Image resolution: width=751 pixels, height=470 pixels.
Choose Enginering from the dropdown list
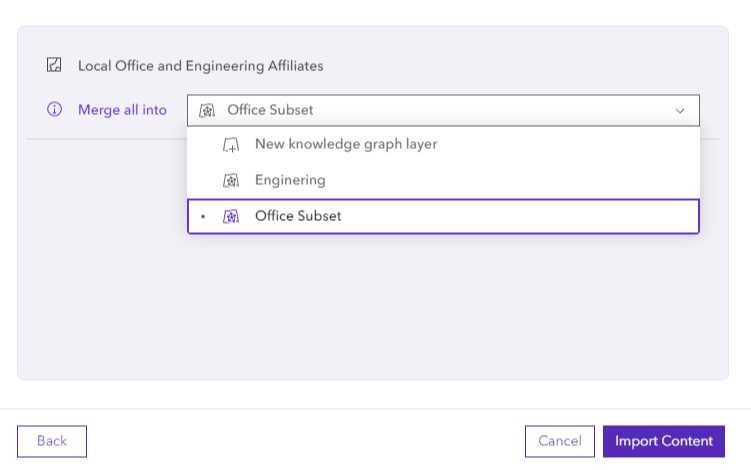[290, 180]
